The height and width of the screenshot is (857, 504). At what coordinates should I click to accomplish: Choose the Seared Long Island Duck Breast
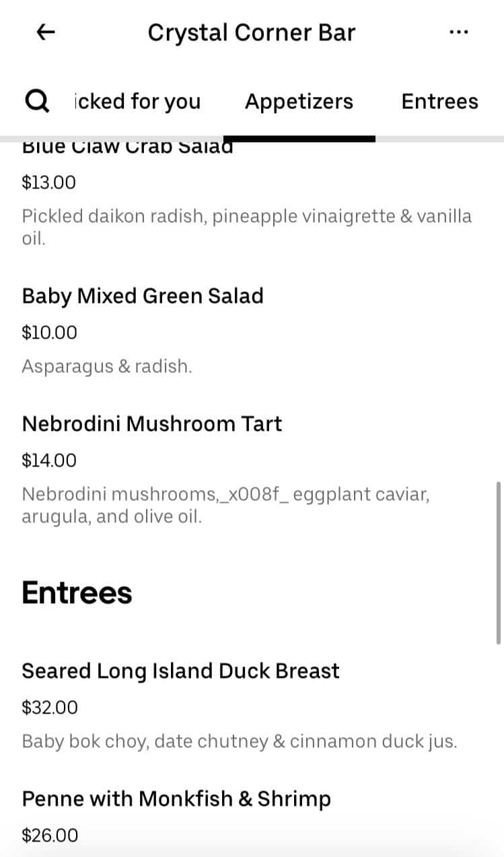click(x=180, y=671)
